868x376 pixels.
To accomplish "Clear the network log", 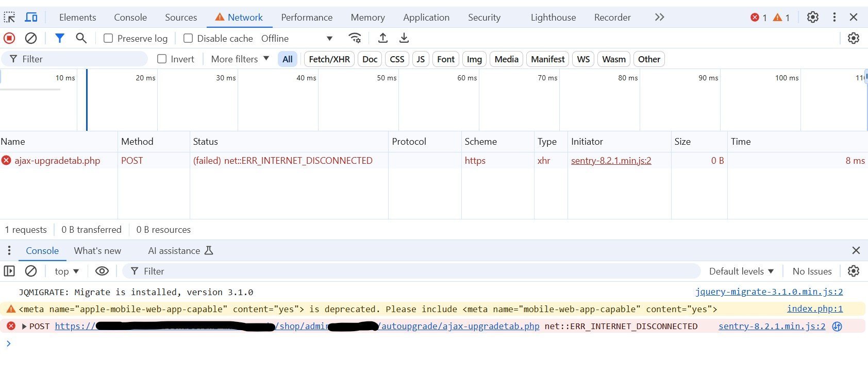I will 31,38.
